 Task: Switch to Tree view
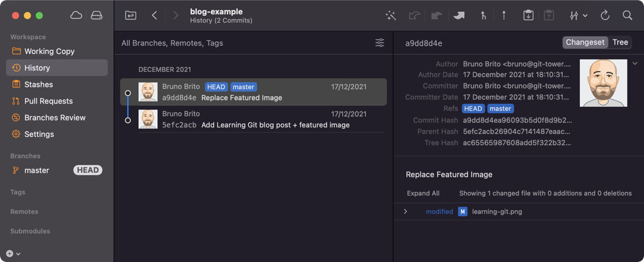(x=620, y=43)
